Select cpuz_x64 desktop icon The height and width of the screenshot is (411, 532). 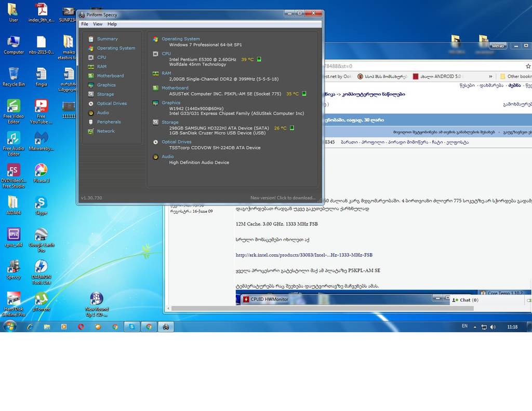click(14, 238)
